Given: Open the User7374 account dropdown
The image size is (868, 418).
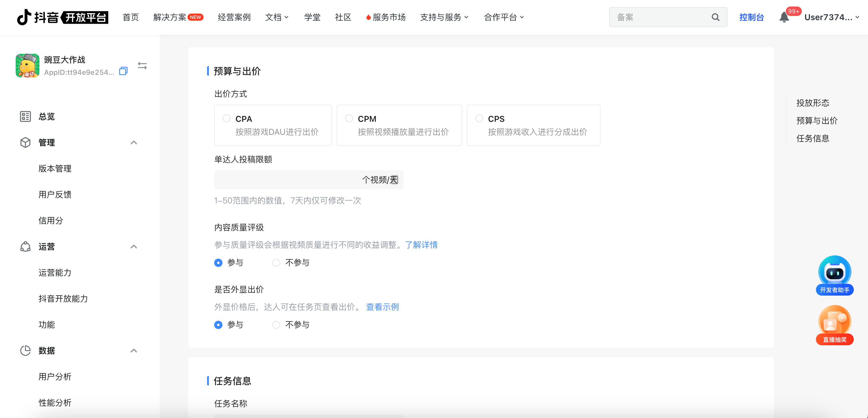Looking at the screenshot, I should click(832, 17).
